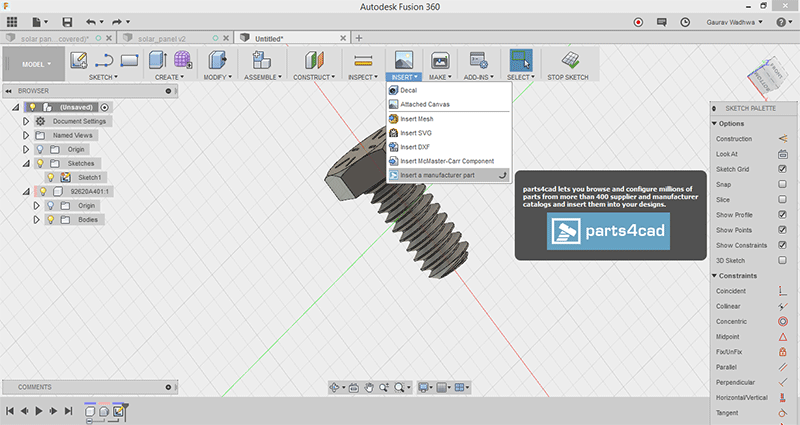Open the MODEL workspace dropdown

pyautogui.click(x=36, y=64)
